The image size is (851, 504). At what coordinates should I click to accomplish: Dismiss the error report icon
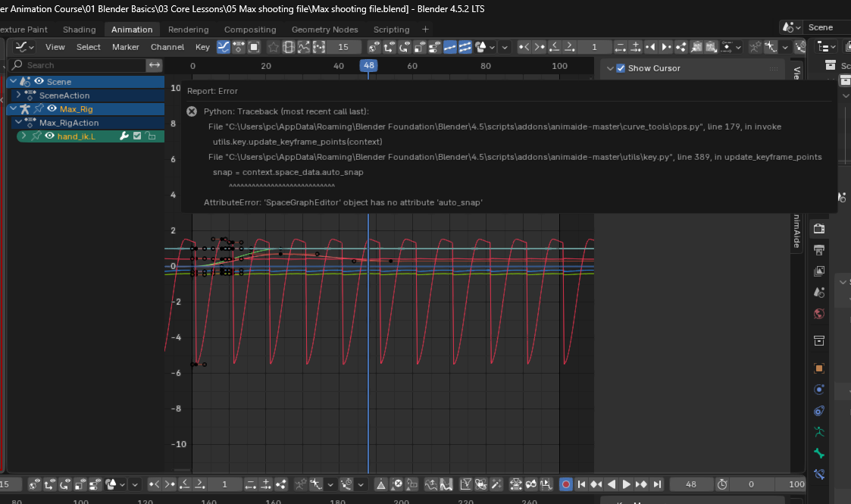coord(192,111)
